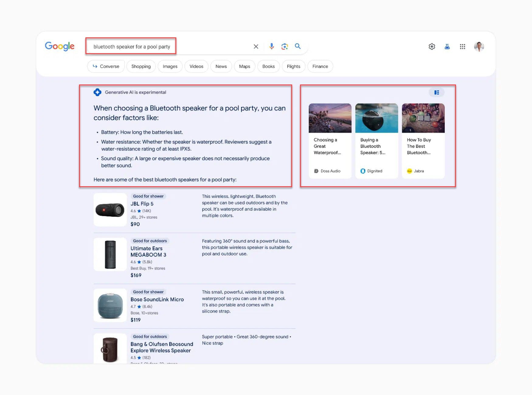The image size is (532, 395).
Task: Open your Google account profile picture
Action: pyautogui.click(x=479, y=46)
